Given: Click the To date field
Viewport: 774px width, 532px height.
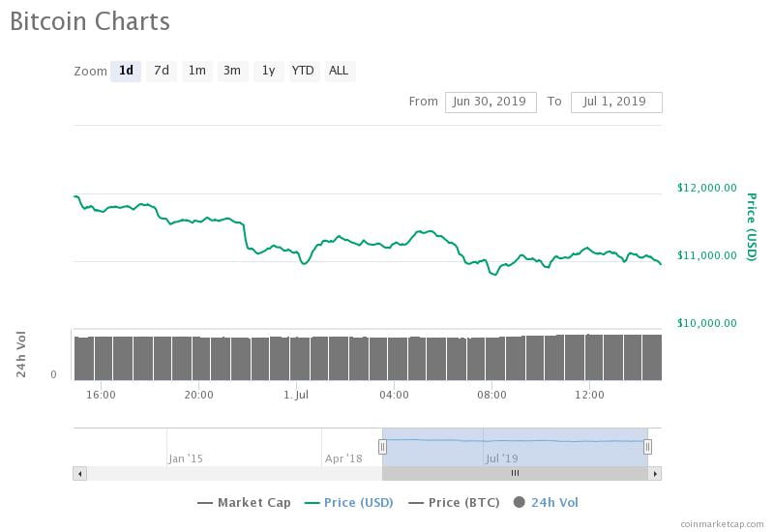Looking at the screenshot, I should click(x=616, y=102).
